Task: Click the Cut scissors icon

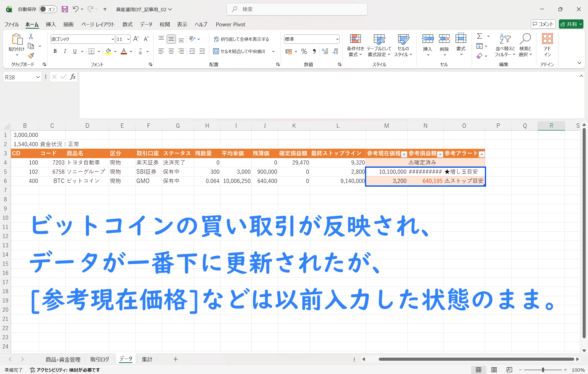Action: 31,36
